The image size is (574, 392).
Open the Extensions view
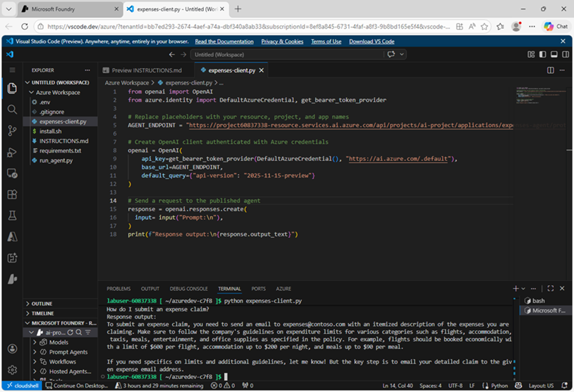click(12, 195)
